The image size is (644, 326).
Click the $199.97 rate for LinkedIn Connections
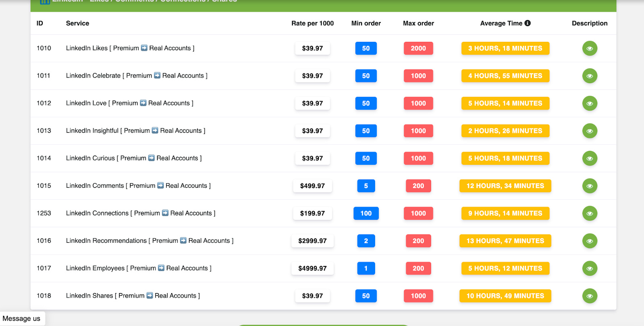(x=312, y=213)
